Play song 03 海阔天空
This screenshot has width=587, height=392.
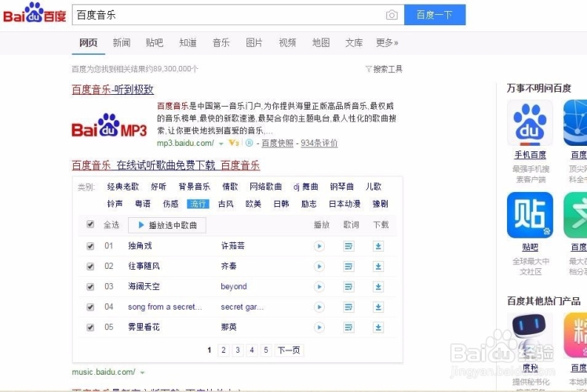click(319, 286)
